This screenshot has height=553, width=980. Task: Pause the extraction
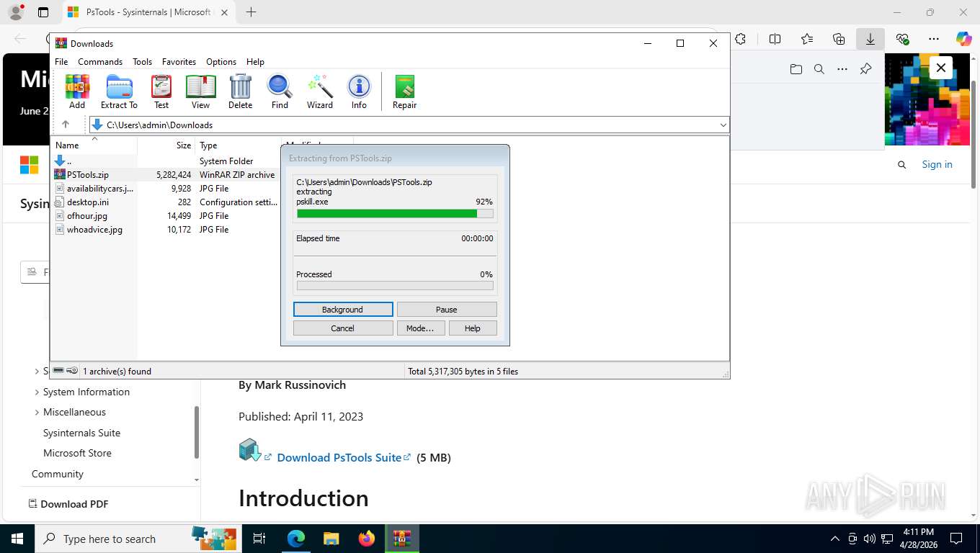[x=447, y=310]
